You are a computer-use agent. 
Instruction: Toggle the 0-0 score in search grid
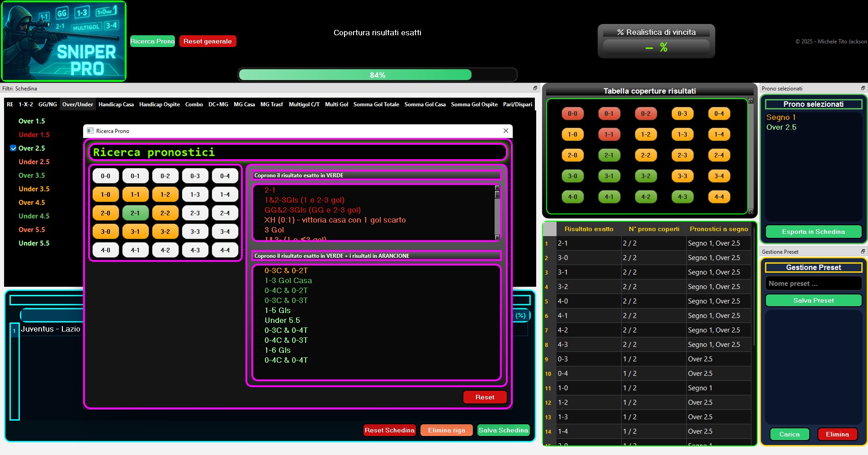click(105, 176)
